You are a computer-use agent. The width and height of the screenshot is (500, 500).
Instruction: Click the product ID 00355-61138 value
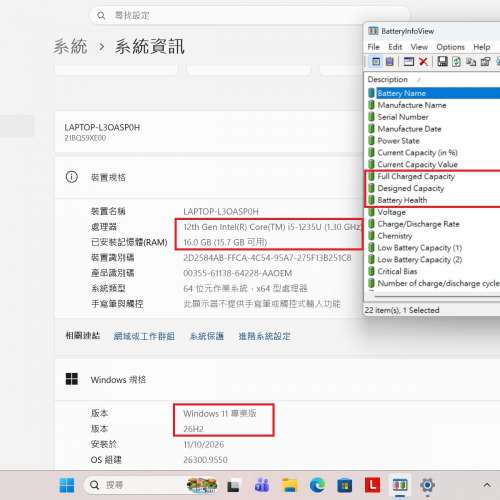click(x=238, y=273)
